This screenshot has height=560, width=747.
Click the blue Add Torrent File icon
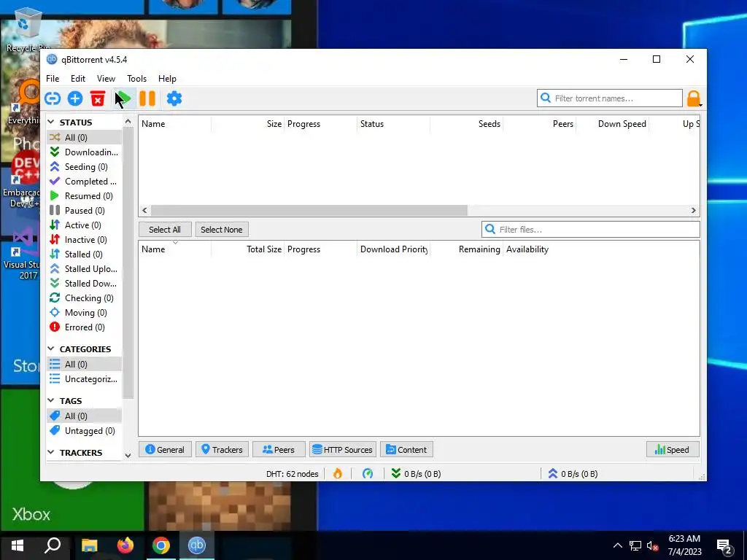75,98
